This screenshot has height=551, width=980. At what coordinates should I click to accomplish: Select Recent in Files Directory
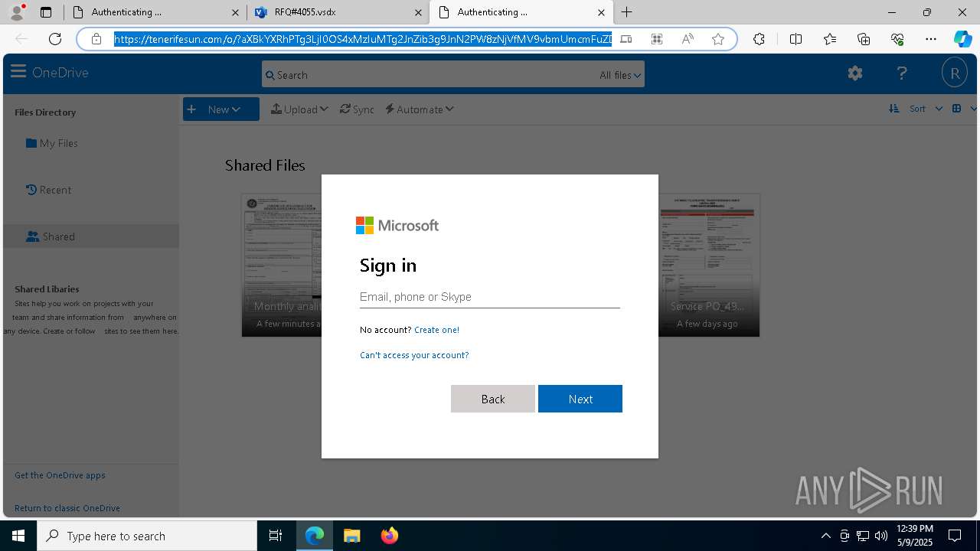point(48,190)
